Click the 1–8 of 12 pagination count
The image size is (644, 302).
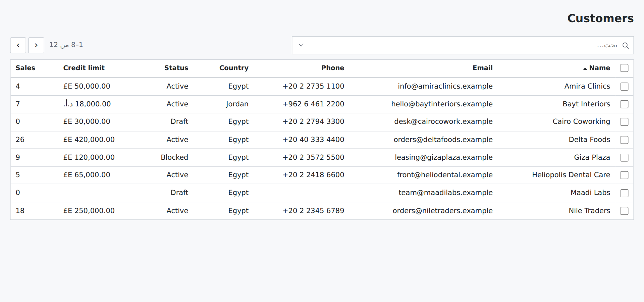[66, 45]
